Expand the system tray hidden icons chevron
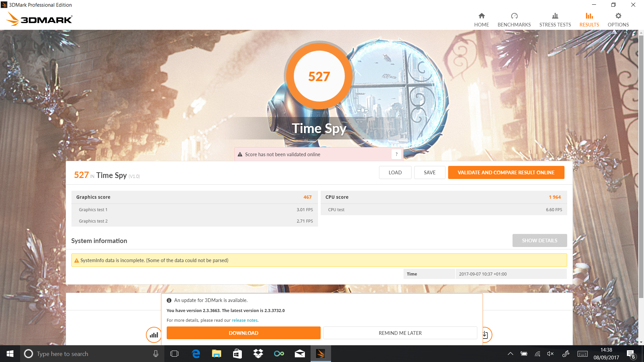Screen dimensions: 644x362 (x=510, y=354)
